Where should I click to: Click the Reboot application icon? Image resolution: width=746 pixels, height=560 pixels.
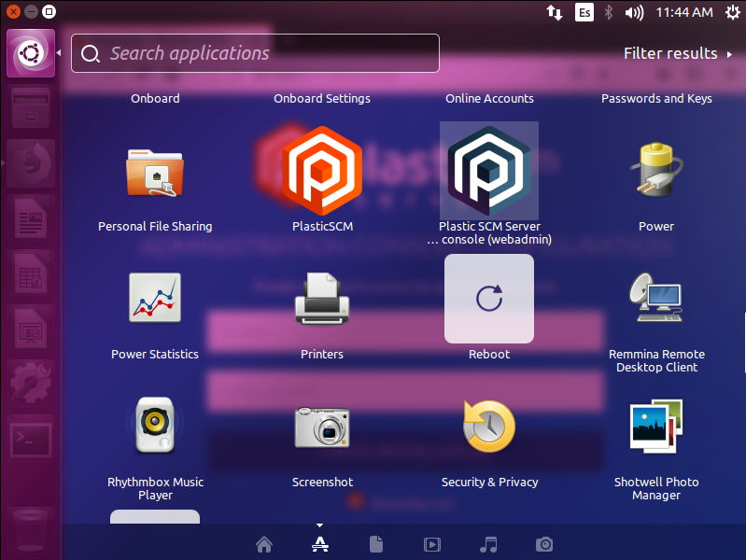click(489, 299)
